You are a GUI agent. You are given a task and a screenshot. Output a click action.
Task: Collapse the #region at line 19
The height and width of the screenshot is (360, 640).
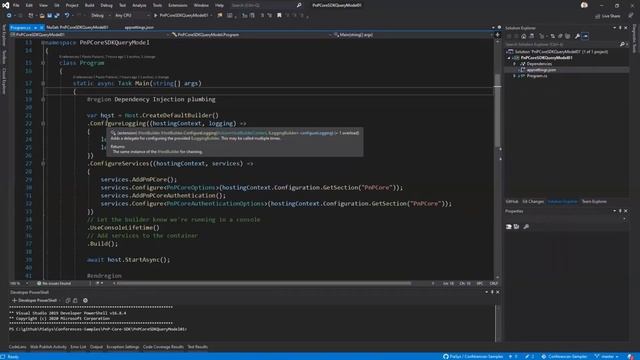pyautogui.click(x=43, y=99)
